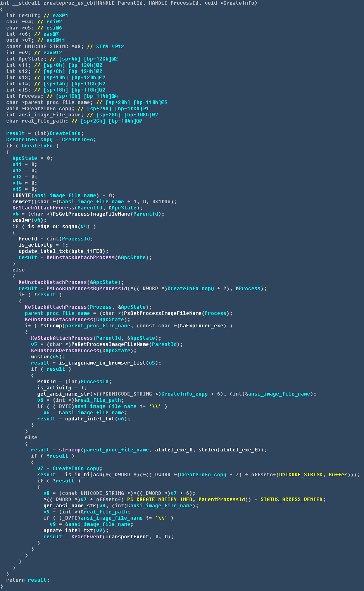Select the _PS_CREATE_NOTIFY_INFO structure name
Viewport: 364px width, 591px height.
point(158,499)
